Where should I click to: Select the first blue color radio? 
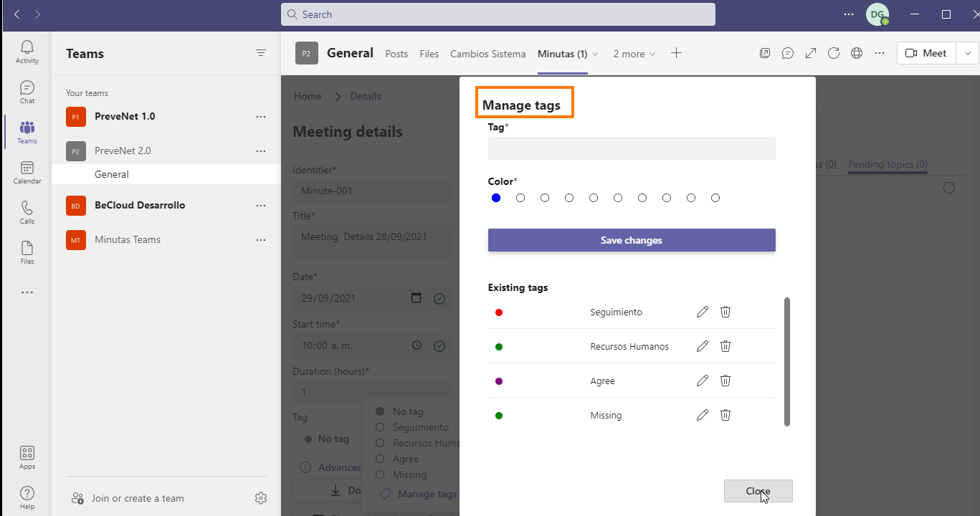[496, 198]
